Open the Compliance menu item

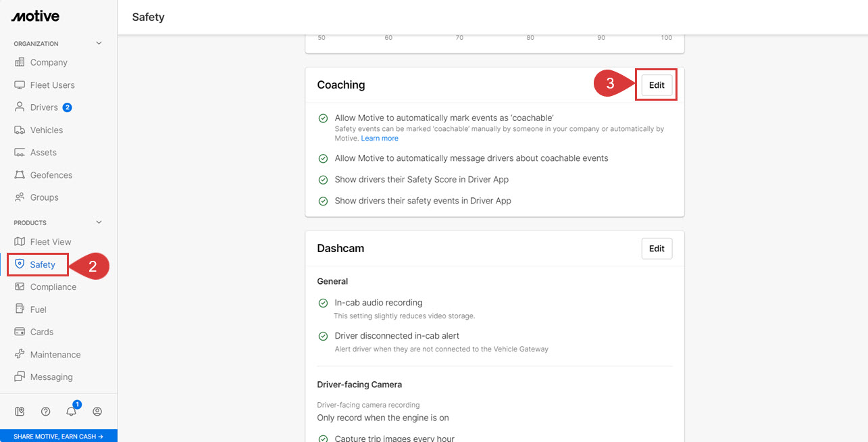pos(53,287)
